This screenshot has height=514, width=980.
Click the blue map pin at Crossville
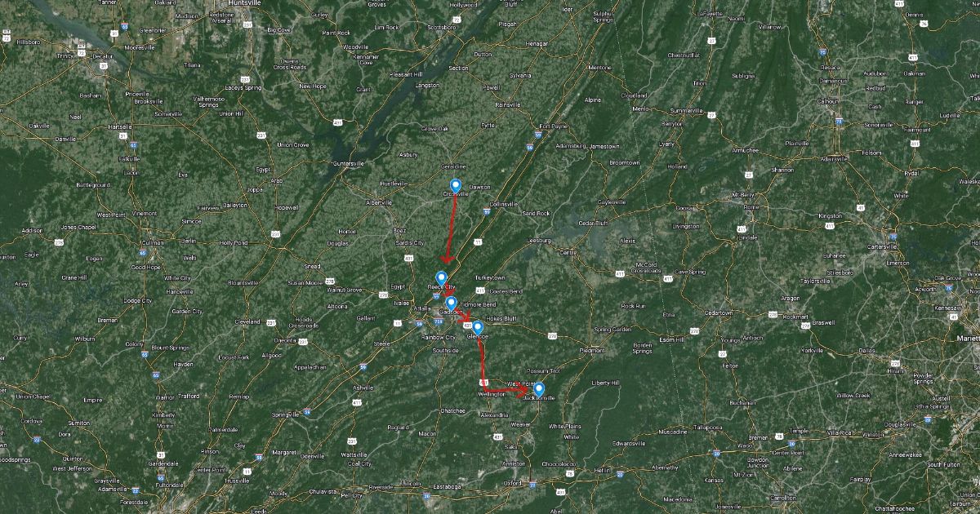pos(456,186)
